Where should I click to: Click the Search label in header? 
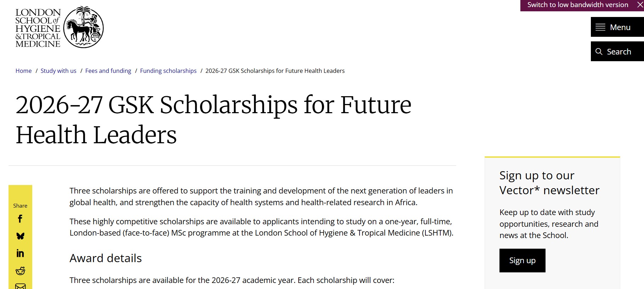618,51
